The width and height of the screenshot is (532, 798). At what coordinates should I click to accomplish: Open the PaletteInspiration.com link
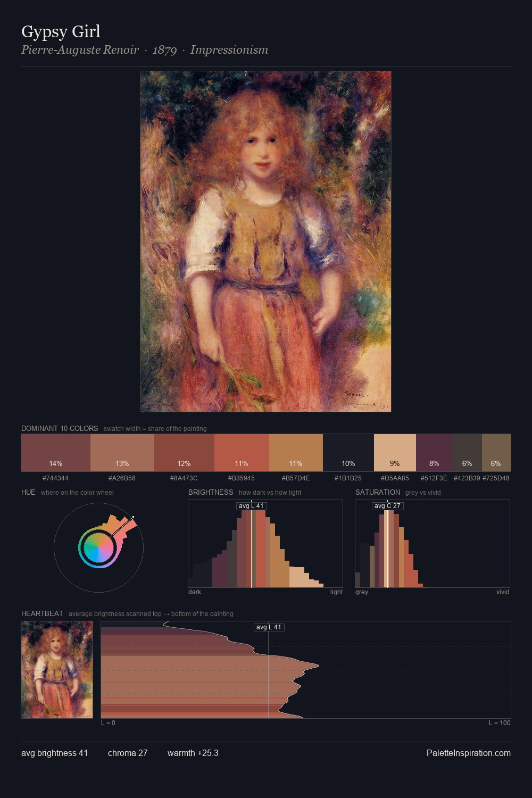click(x=469, y=753)
